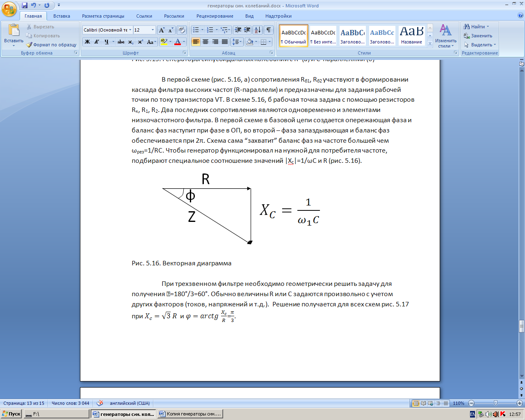Switch to Print Layout view in status bar
This screenshot has width=525, height=420.
[416, 403]
